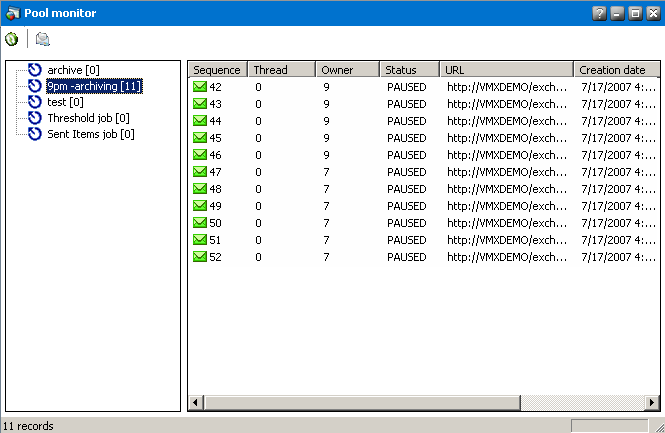
Task: Click the envelope icon of sequence 49
Action: coord(200,205)
